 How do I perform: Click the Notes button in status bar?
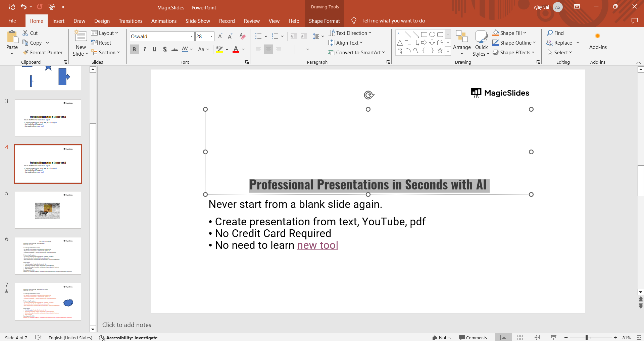(x=441, y=337)
